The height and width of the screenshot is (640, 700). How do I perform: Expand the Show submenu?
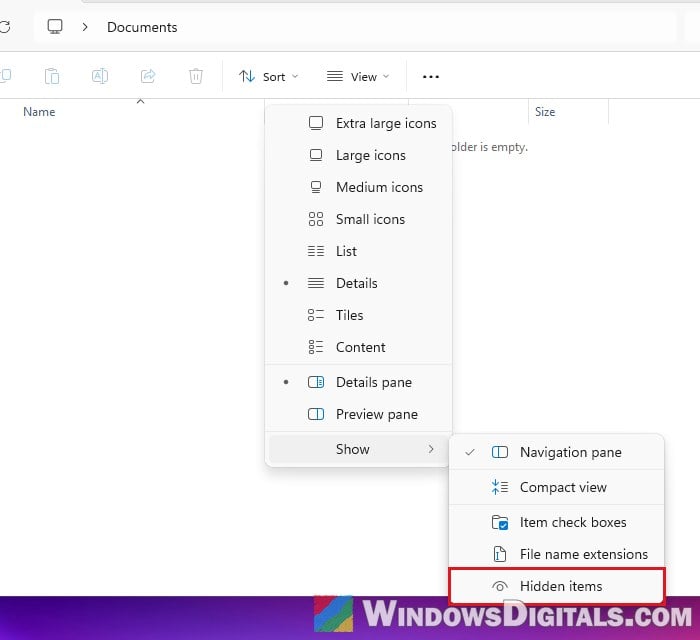(x=358, y=449)
